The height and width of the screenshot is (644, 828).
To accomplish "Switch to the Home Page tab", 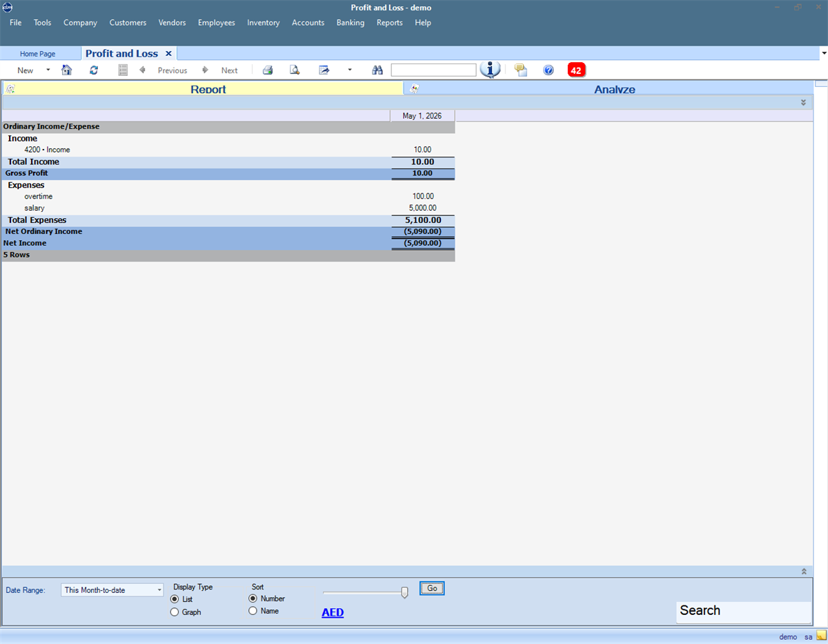I will point(38,54).
